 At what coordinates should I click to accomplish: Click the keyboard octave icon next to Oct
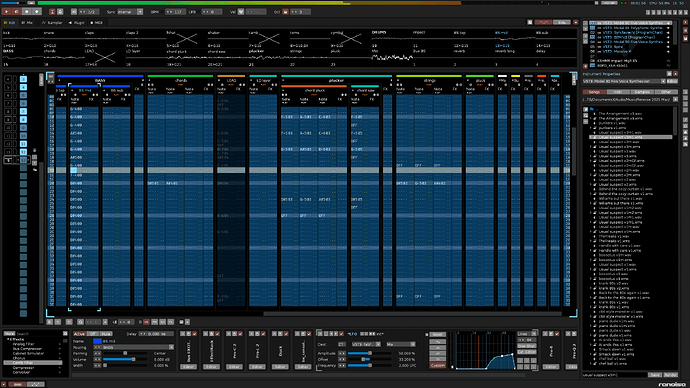point(286,12)
